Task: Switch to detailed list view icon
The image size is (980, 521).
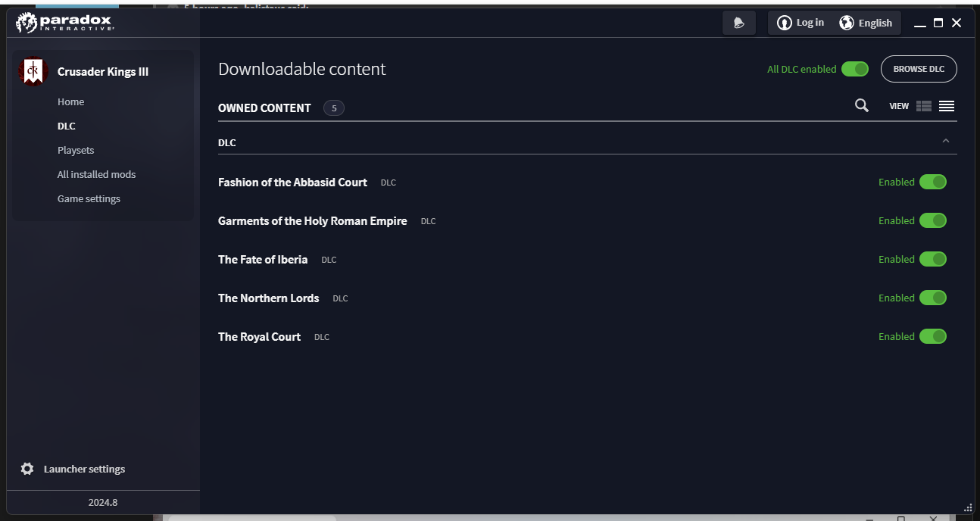Action: (x=924, y=106)
